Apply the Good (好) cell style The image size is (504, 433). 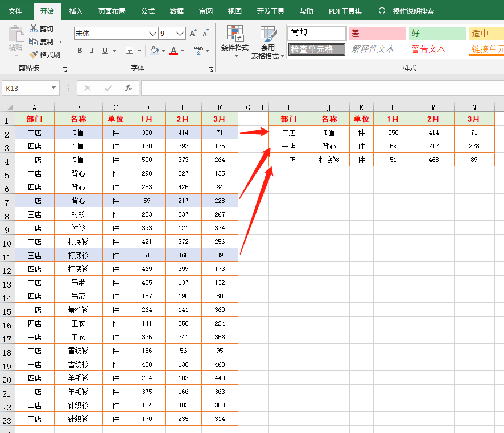coord(437,33)
